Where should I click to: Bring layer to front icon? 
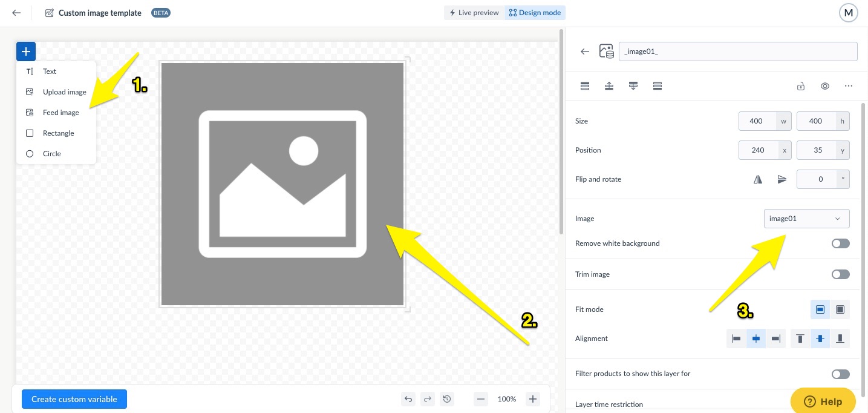[585, 86]
